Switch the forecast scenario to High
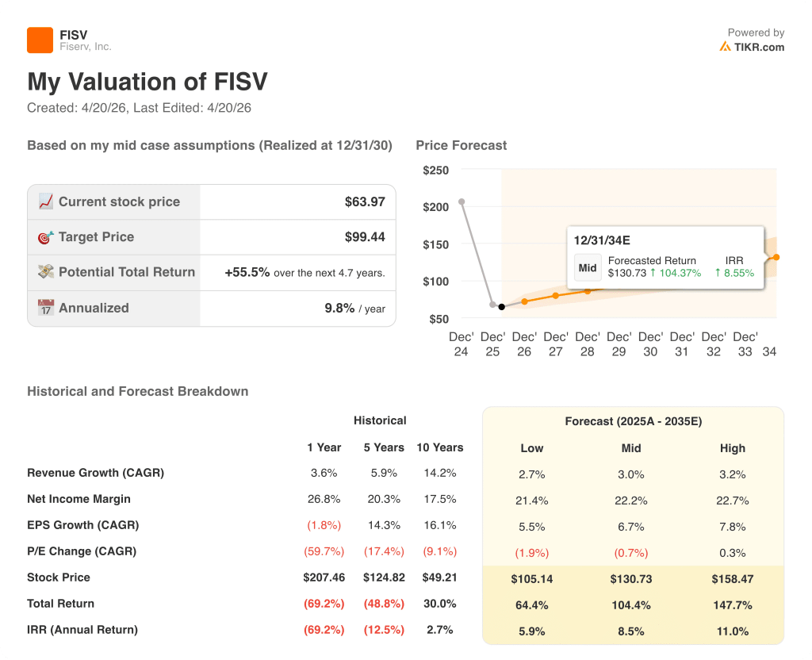Image resolution: width=812 pixels, height=660 pixels. (x=732, y=448)
